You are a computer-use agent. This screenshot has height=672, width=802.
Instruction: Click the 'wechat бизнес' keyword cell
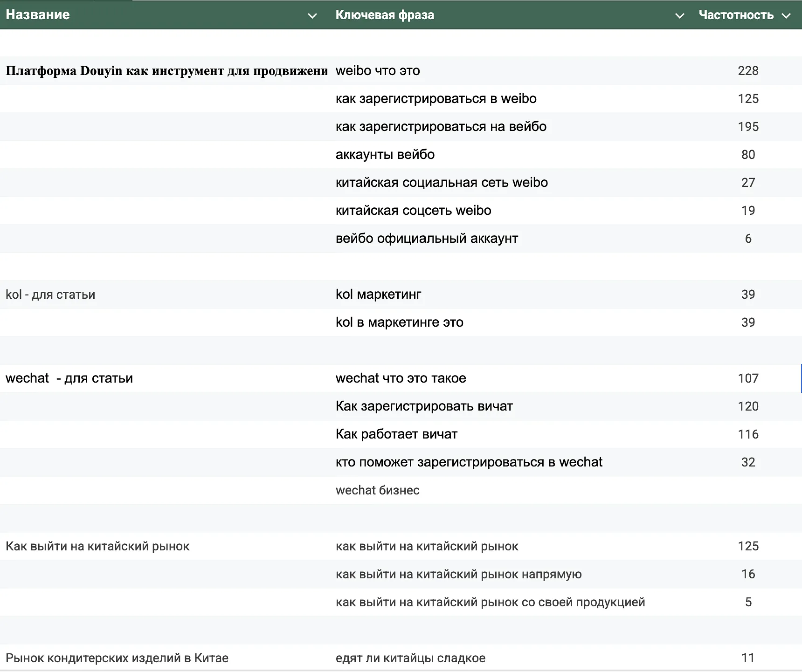tap(377, 490)
